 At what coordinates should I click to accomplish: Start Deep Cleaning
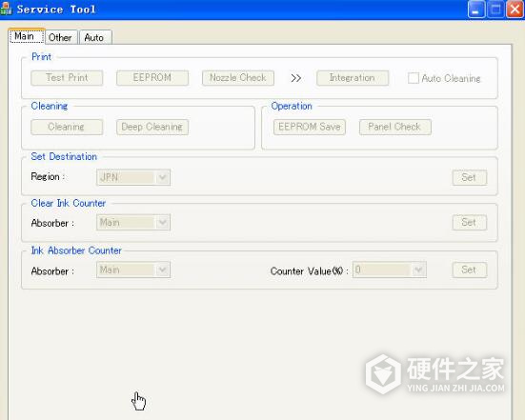152,128
